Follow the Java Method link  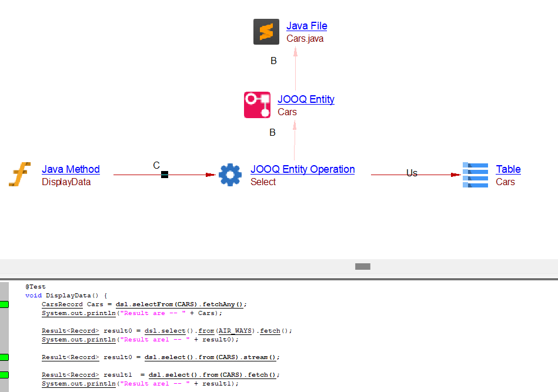click(x=71, y=169)
